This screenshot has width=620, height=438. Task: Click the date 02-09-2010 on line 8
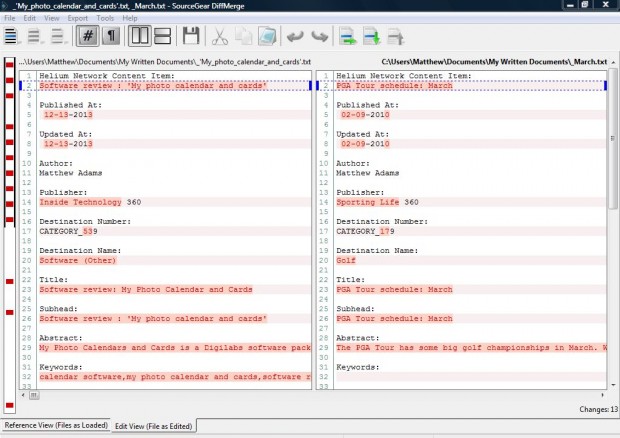(365, 144)
